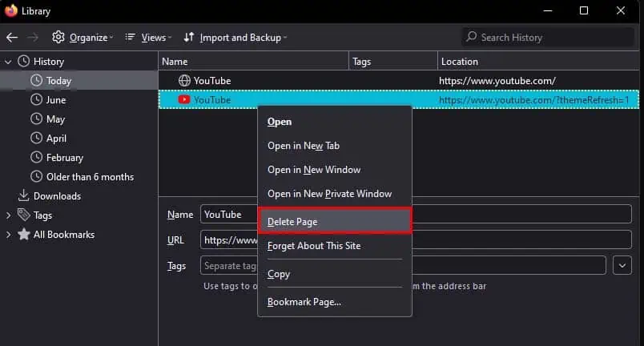Screen dimensions: 644x346
Task: Click the https://www.youtube.com/ location cell
Action: tap(497, 81)
